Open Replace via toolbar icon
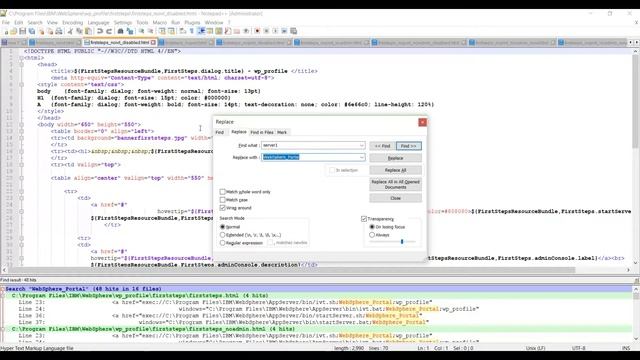 click(130, 31)
